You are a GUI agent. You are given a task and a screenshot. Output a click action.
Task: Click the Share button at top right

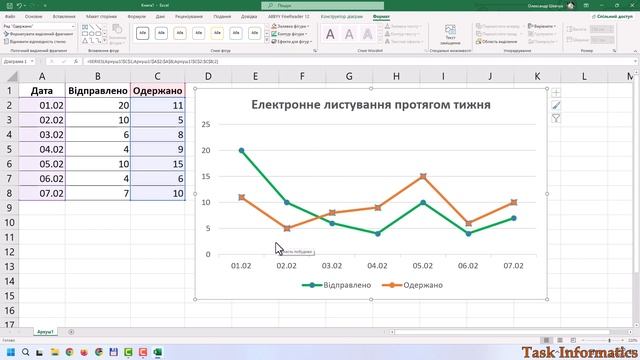[x=612, y=16]
